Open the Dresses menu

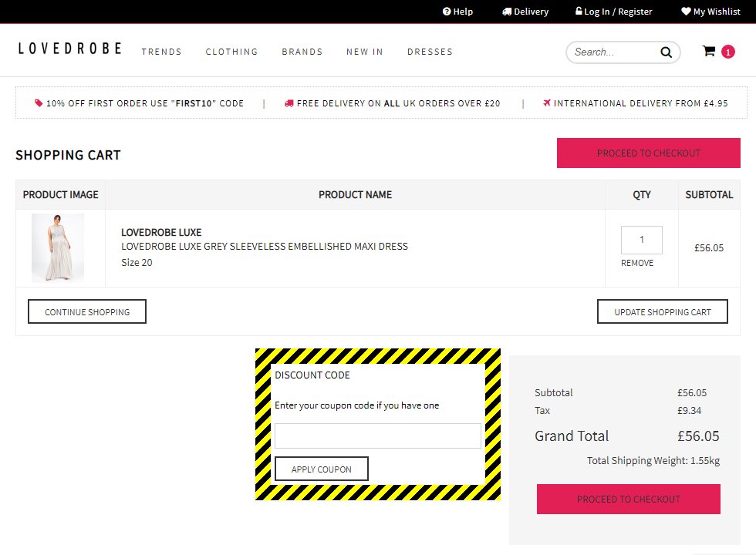430,52
